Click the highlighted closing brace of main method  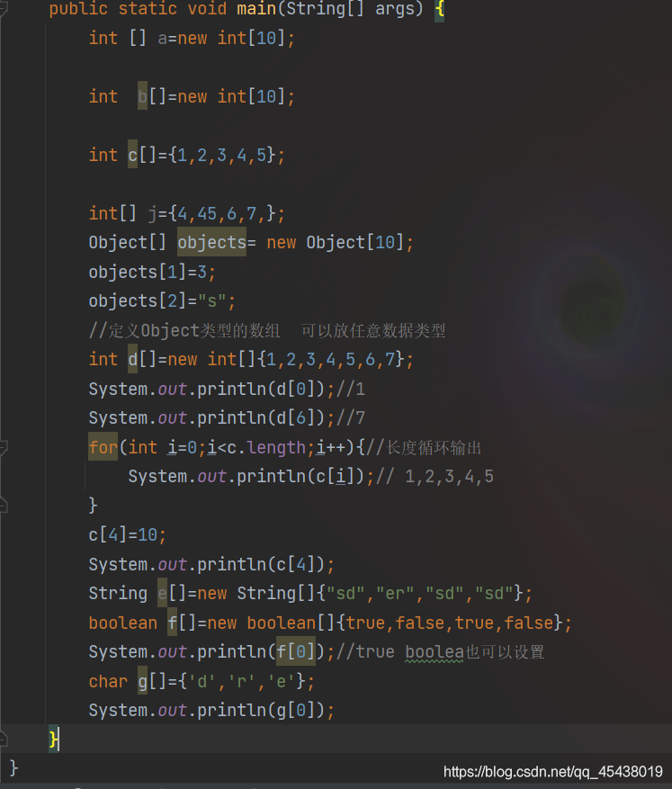[53, 739]
